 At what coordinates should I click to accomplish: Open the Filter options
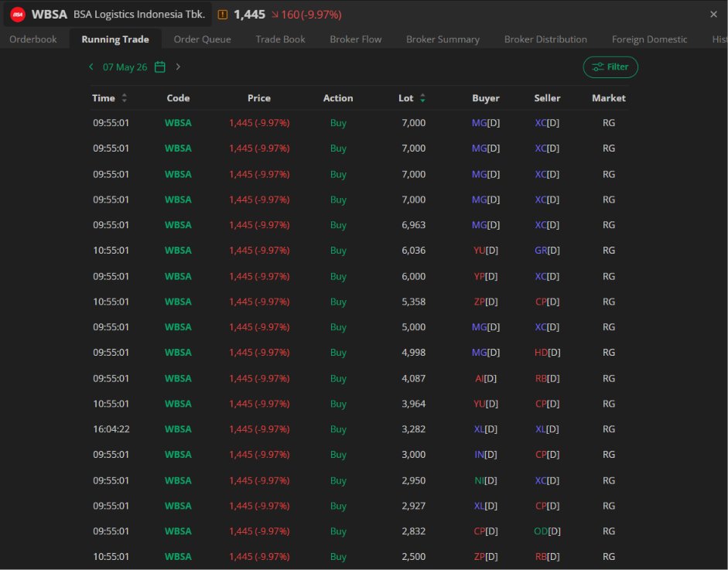[x=610, y=67]
